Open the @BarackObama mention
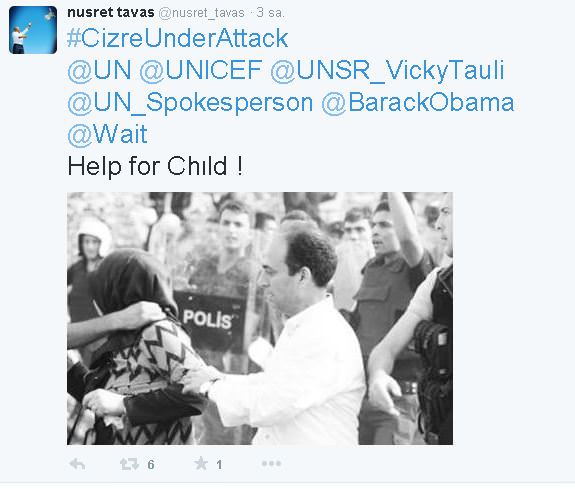 [418, 102]
